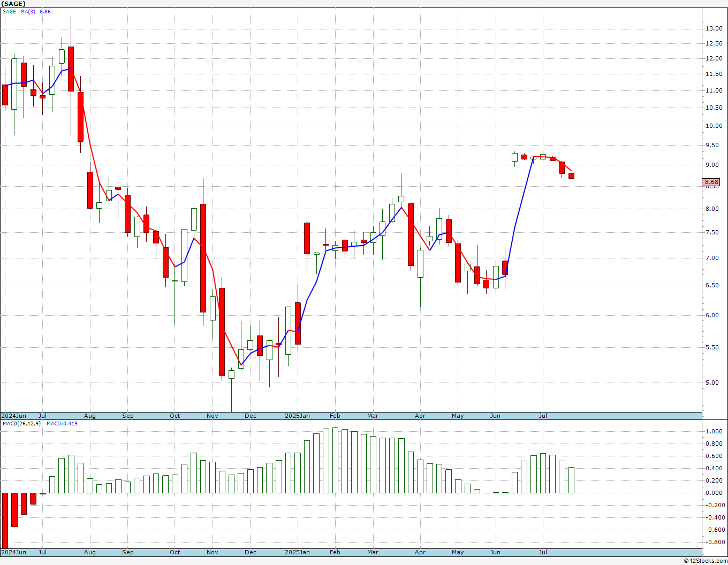Click the 6.50 price axis label

[x=712, y=285]
